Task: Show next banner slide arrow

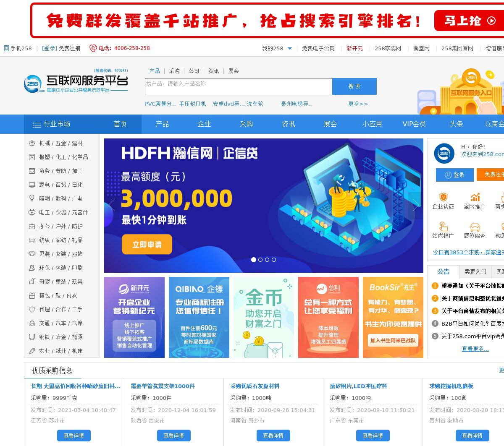Action: coord(416,205)
